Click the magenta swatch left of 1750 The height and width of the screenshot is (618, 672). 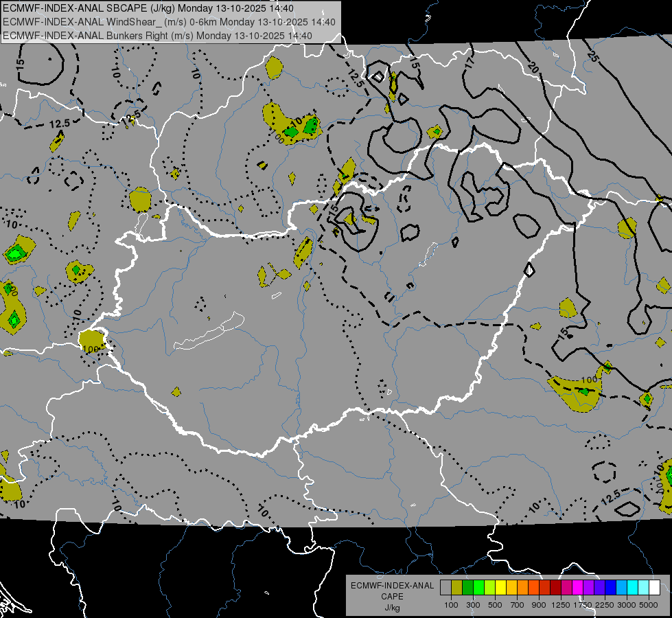pyautogui.click(x=577, y=587)
